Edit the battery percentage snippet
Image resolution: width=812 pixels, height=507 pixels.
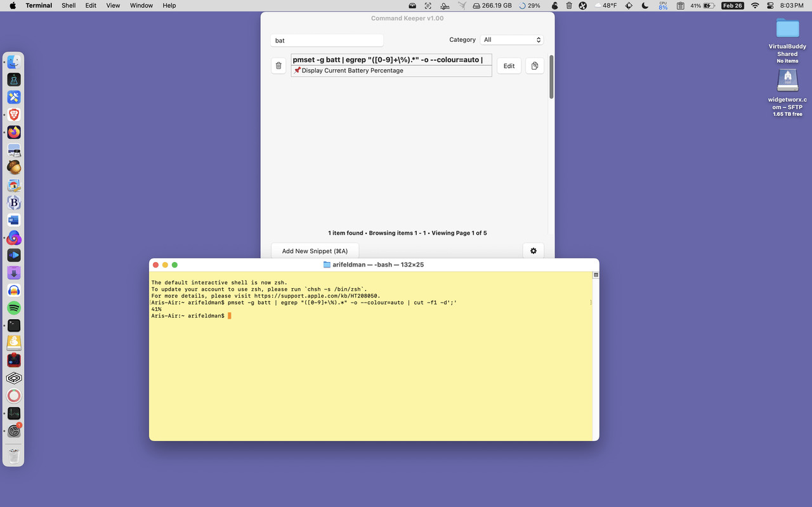point(509,65)
